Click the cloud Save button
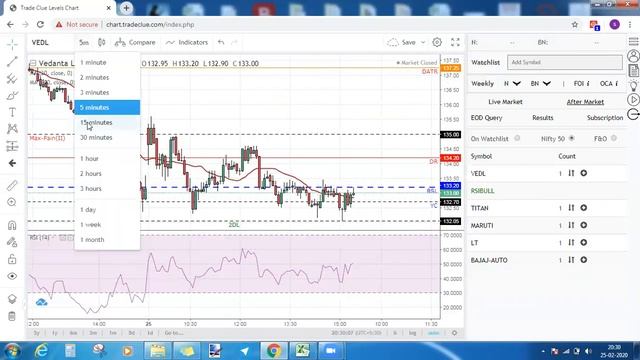Image resolution: width=640 pixels, height=360 pixels. pos(401,42)
